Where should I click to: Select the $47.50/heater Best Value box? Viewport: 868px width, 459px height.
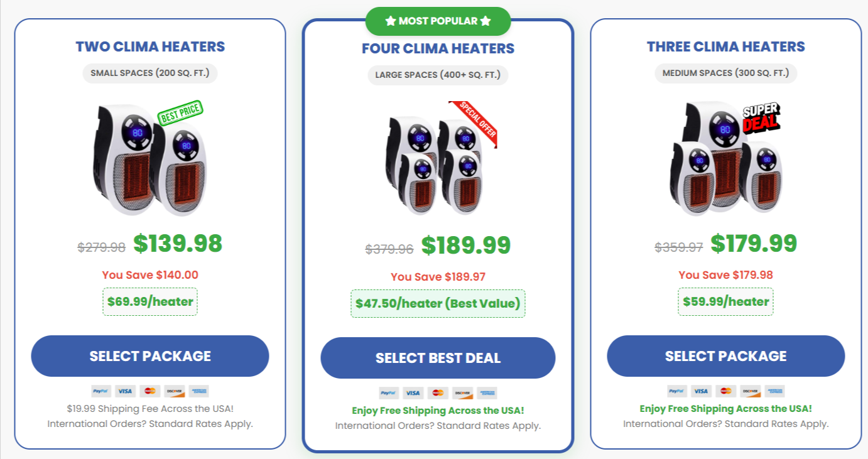[x=437, y=304]
